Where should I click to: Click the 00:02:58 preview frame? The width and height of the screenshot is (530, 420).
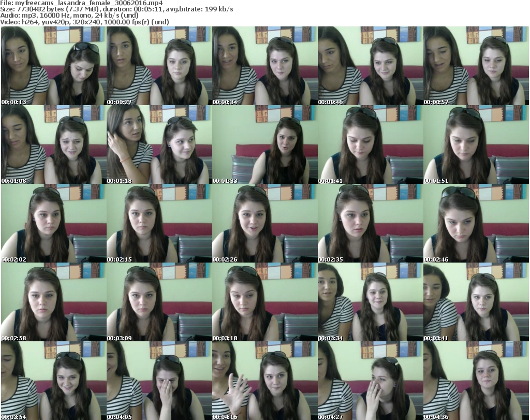click(54, 302)
